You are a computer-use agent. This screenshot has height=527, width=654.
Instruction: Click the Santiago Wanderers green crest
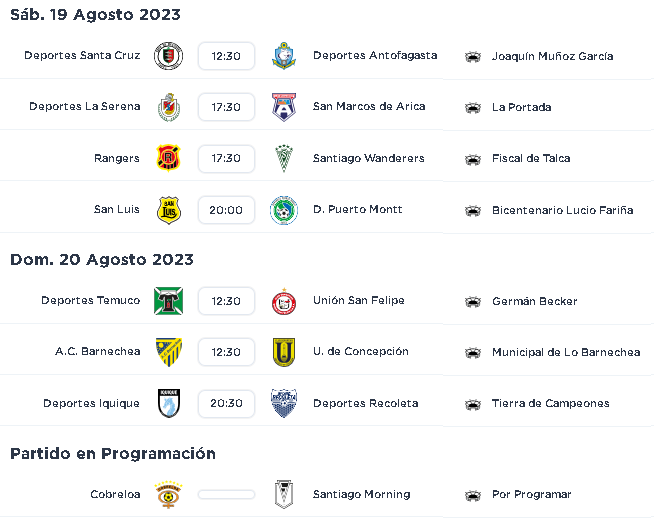tap(284, 158)
